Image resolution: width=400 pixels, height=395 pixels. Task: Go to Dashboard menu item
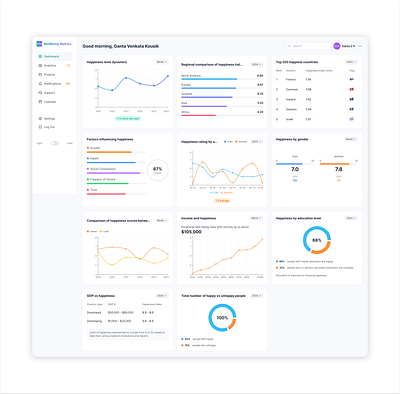(x=54, y=56)
